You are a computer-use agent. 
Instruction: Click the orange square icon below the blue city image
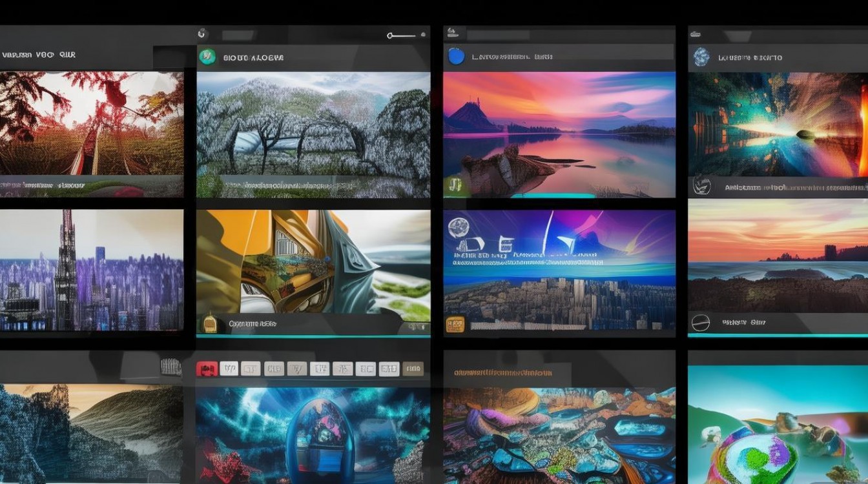click(455, 325)
